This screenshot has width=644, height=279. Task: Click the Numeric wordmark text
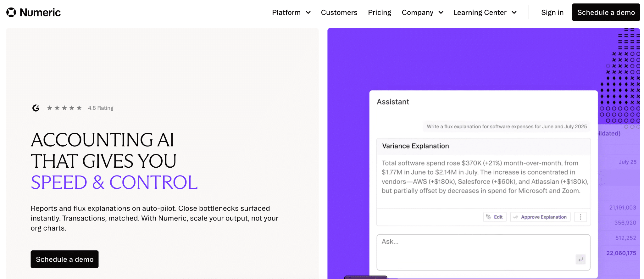point(40,13)
